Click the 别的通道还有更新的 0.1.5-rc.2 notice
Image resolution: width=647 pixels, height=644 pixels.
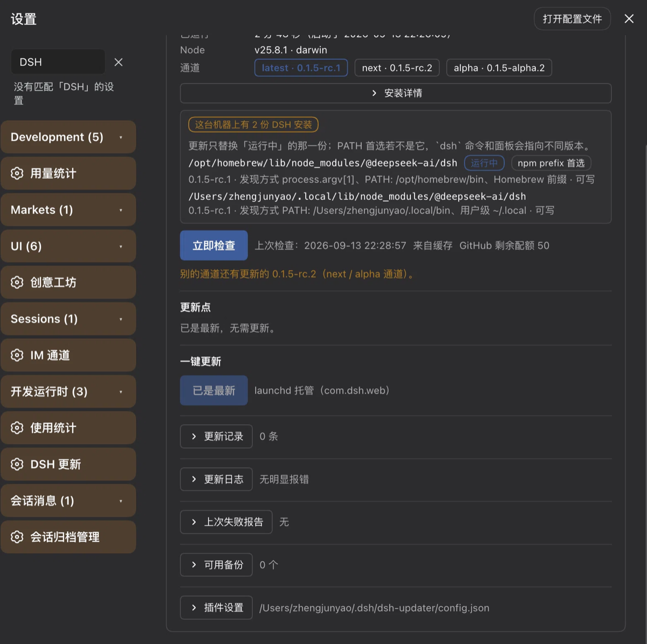298,274
